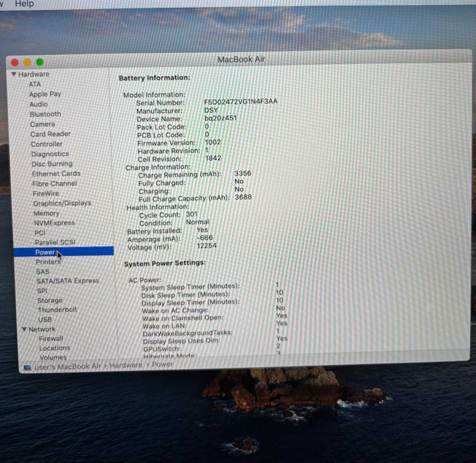Viewport: 476px width, 463px height.
Task: Open Storage in the sidebar
Action: pyautogui.click(x=50, y=300)
